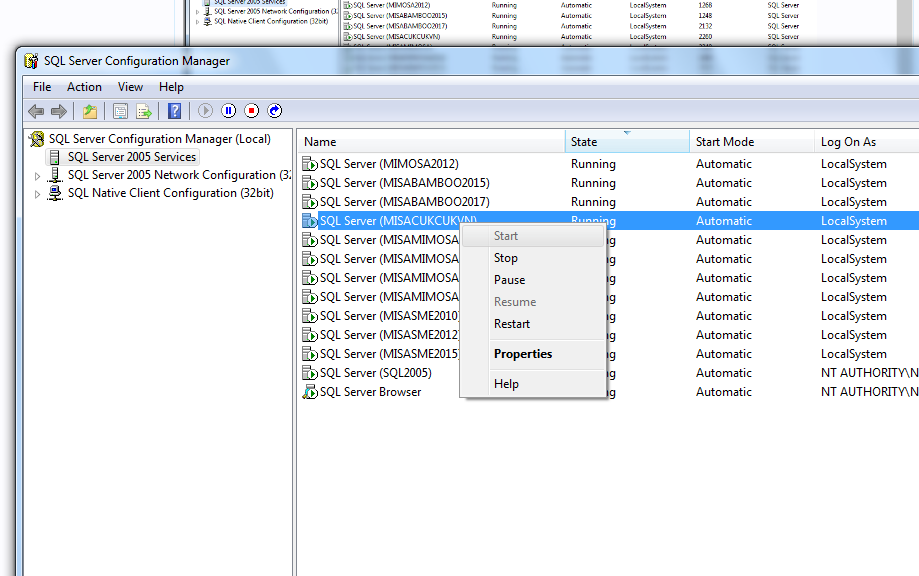Choose Restart from the context menu
The height and width of the screenshot is (576, 919).
[533, 324]
